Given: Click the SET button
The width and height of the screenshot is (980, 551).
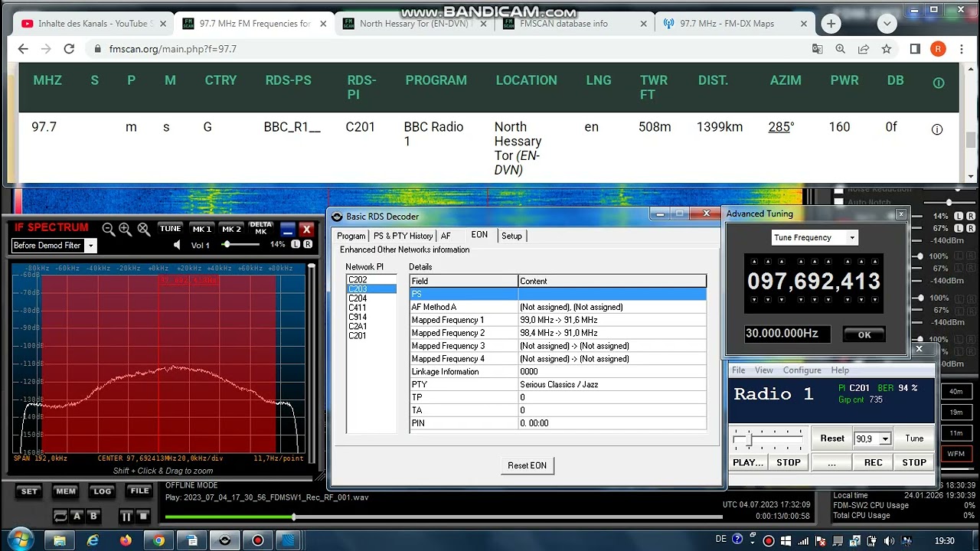Looking at the screenshot, I should pyautogui.click(x=29, y=491).
